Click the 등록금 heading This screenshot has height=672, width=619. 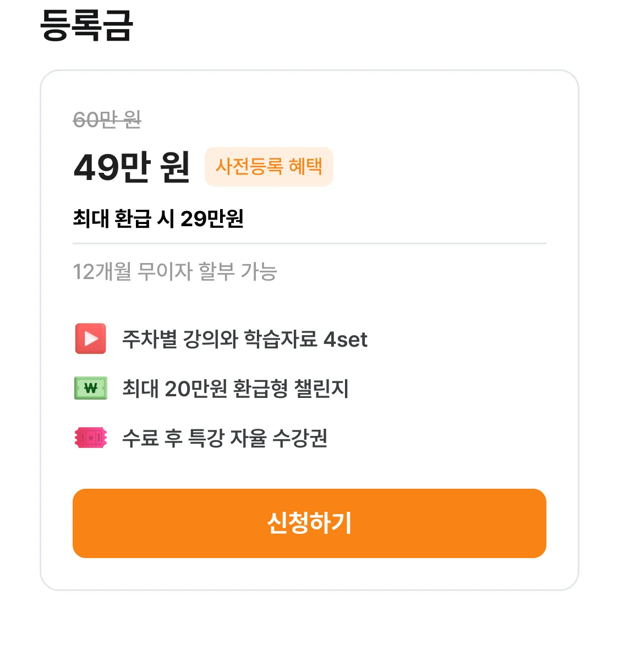86,24
